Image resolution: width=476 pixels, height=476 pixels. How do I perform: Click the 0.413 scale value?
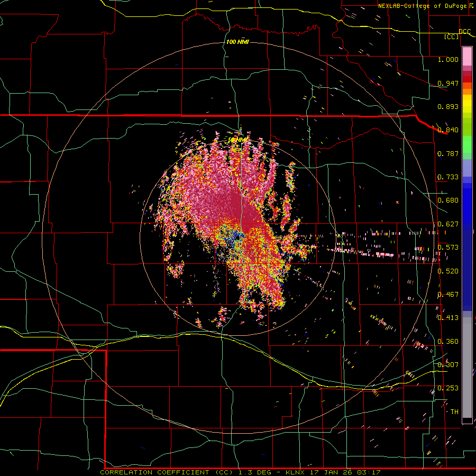[448, 318]
